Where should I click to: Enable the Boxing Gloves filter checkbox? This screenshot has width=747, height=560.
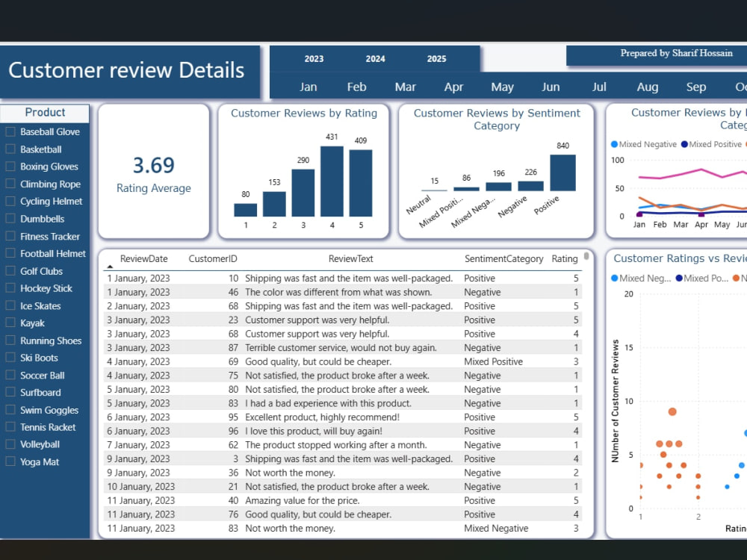click(10, 167)
